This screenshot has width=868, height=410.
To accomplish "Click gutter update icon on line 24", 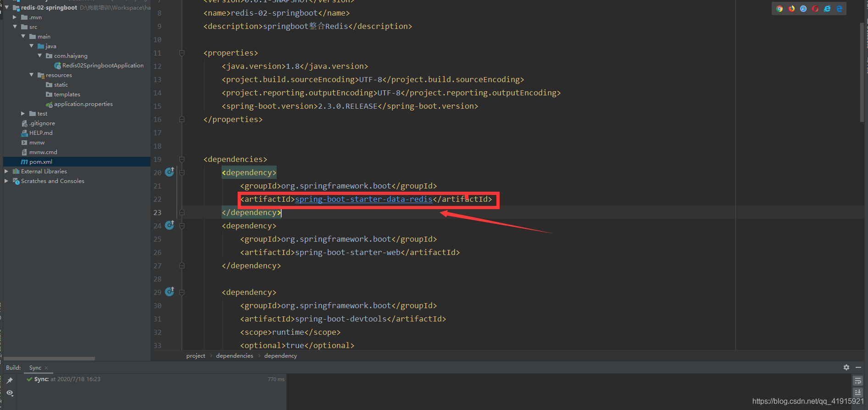I will click(170, 225).
